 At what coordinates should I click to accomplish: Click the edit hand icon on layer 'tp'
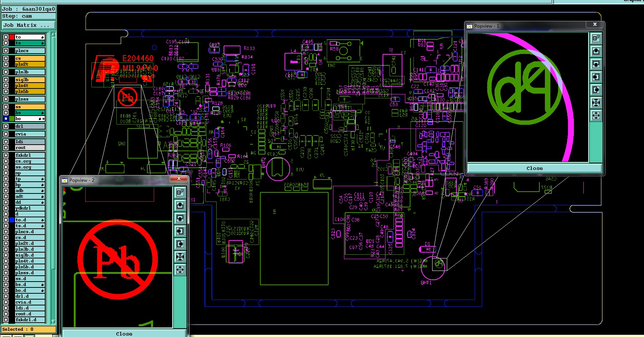point(43,179)
